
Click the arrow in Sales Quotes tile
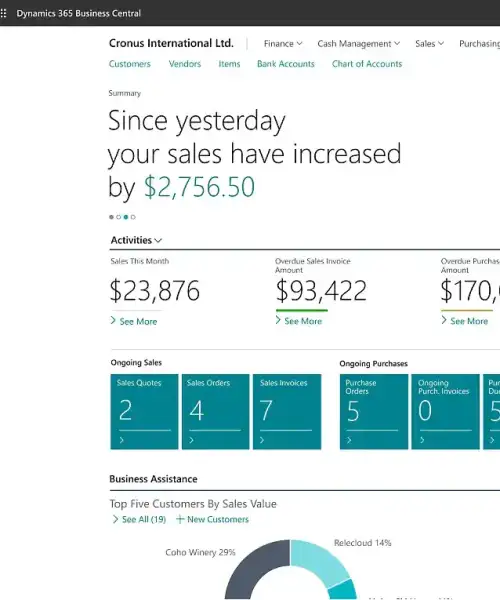click(x=122, y=440)
